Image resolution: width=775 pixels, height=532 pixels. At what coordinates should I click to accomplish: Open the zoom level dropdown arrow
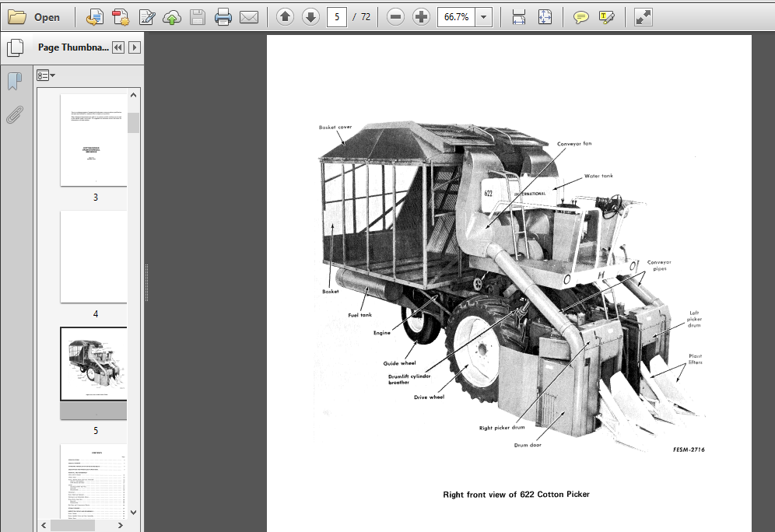pos(483,17)
